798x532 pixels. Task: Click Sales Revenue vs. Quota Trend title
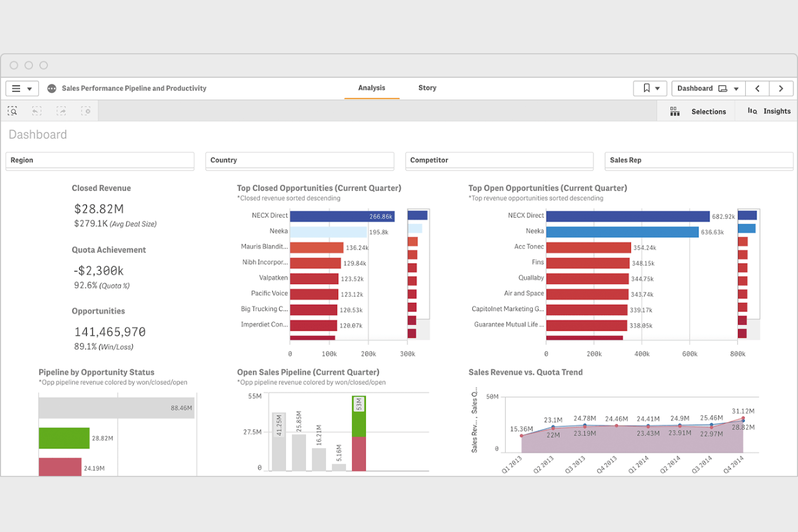[x=526, y=372]
